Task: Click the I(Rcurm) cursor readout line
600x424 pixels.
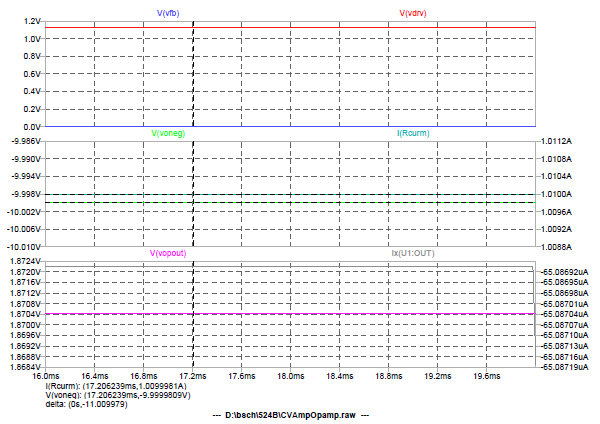Action: point(116,386)
